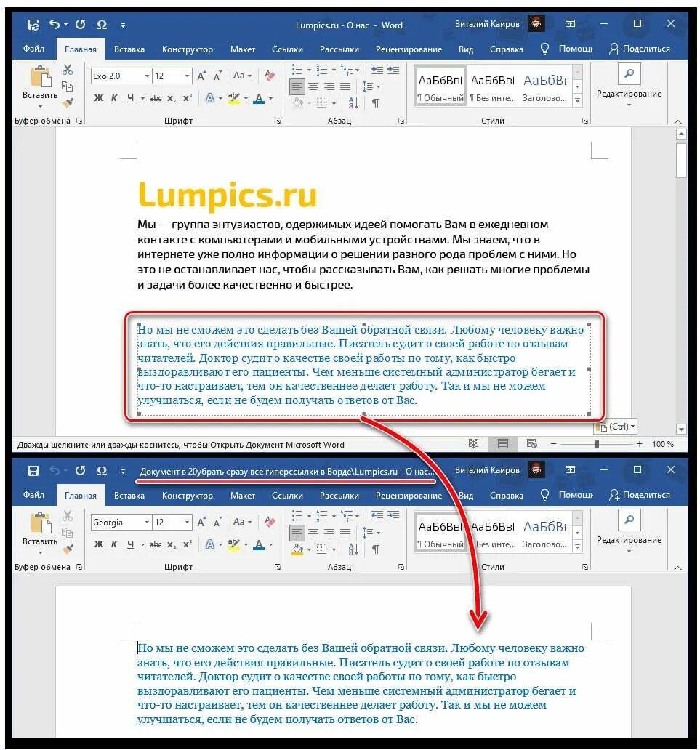Click text highlight color in top window

[233, 99]
